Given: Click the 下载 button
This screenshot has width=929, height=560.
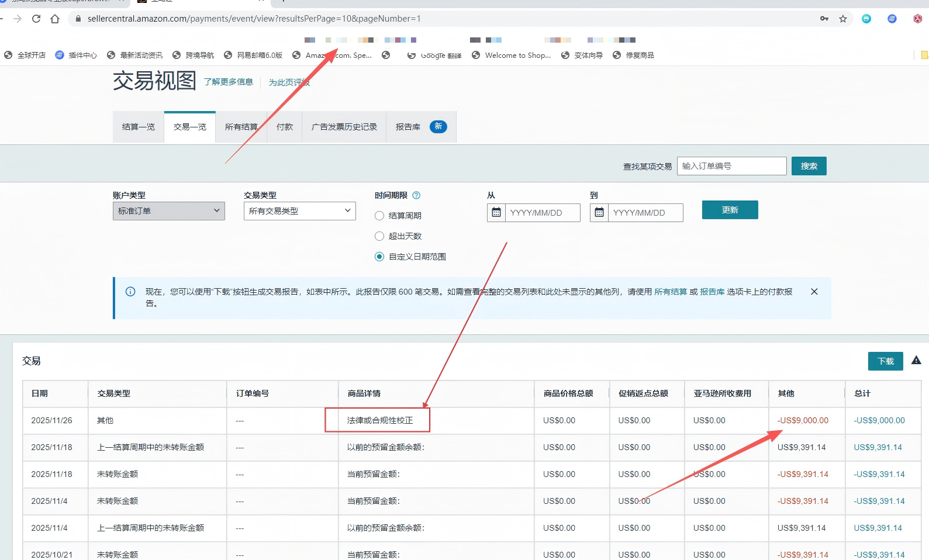Looking at the screenshot, I should pos(885,361).
